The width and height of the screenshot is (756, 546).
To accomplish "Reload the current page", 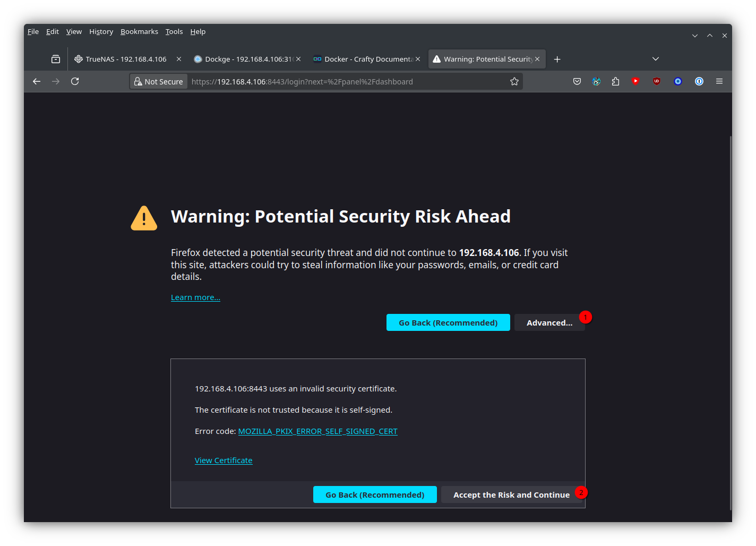I will (x=75, y=81).
